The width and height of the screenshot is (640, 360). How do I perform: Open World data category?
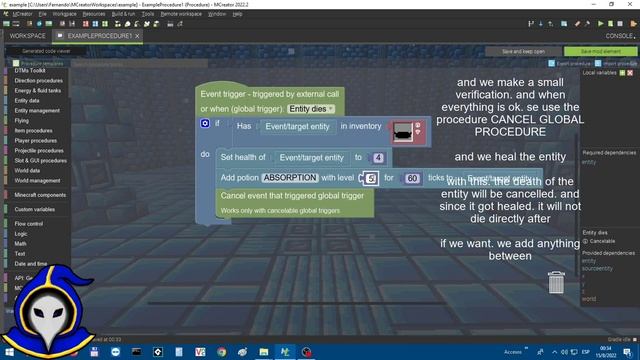pos(27,171)
